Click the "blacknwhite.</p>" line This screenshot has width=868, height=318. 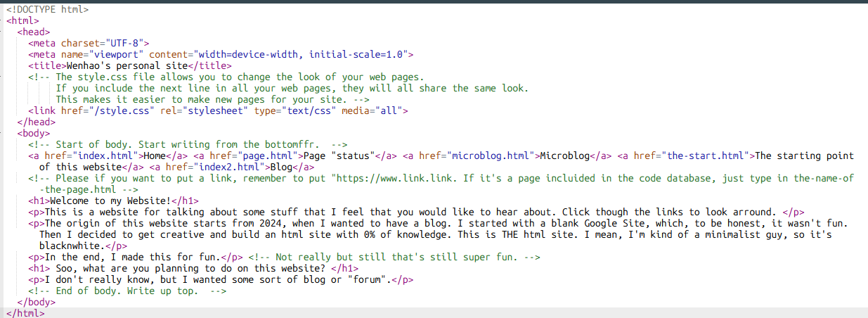[x=83, y=246]
